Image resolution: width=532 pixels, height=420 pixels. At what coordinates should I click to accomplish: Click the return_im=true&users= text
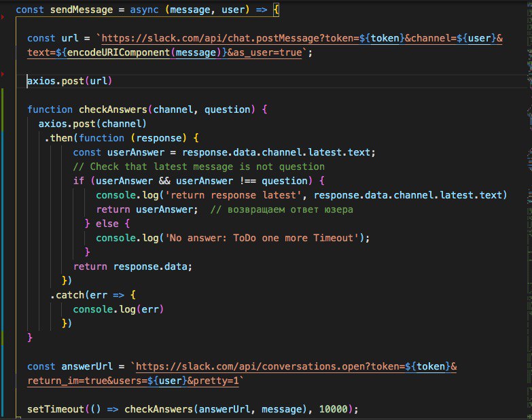[x=87, y=381]
